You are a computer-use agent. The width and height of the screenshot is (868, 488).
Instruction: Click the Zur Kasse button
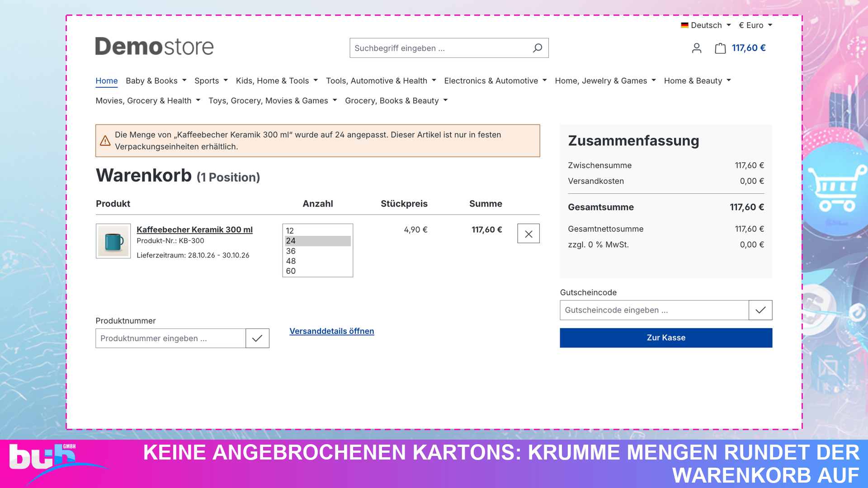666,338
